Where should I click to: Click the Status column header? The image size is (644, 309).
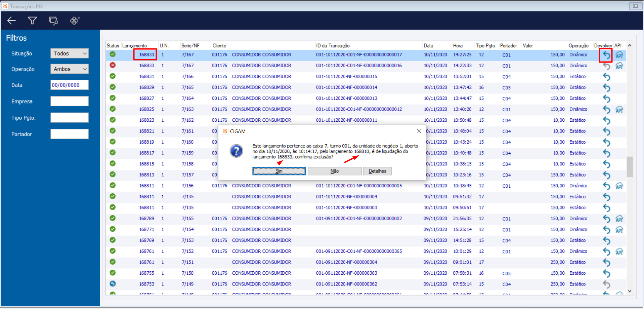(x=113, y=46)
